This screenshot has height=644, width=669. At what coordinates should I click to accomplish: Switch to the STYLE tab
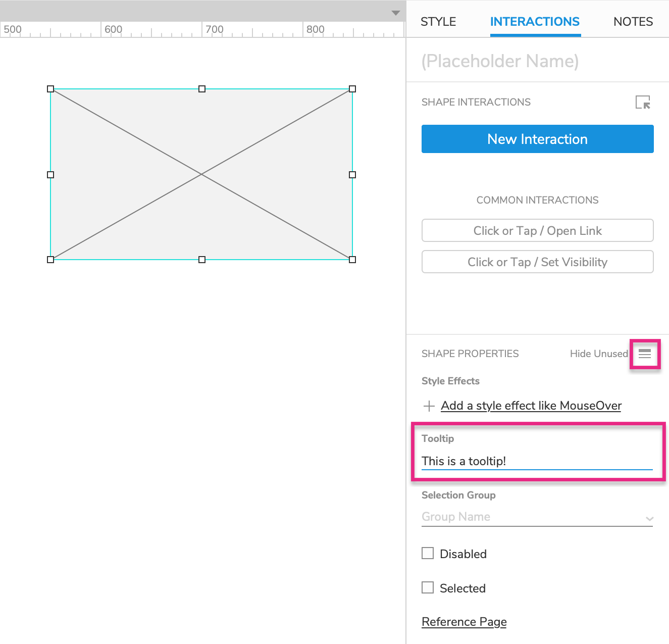(438, 22)
